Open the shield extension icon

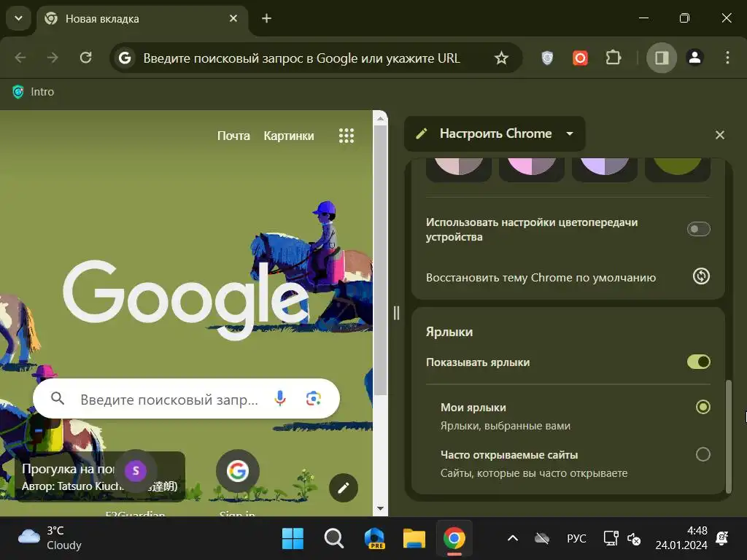[547, 58]
